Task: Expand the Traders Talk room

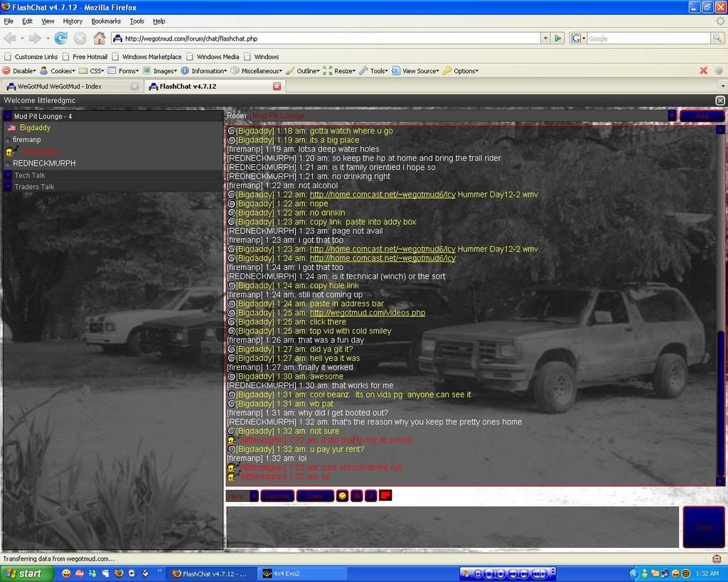Action: pyautogui.click(x=8, y=187)
